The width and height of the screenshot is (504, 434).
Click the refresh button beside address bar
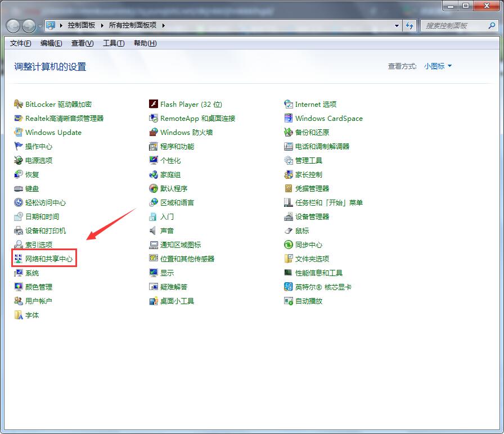409,25
